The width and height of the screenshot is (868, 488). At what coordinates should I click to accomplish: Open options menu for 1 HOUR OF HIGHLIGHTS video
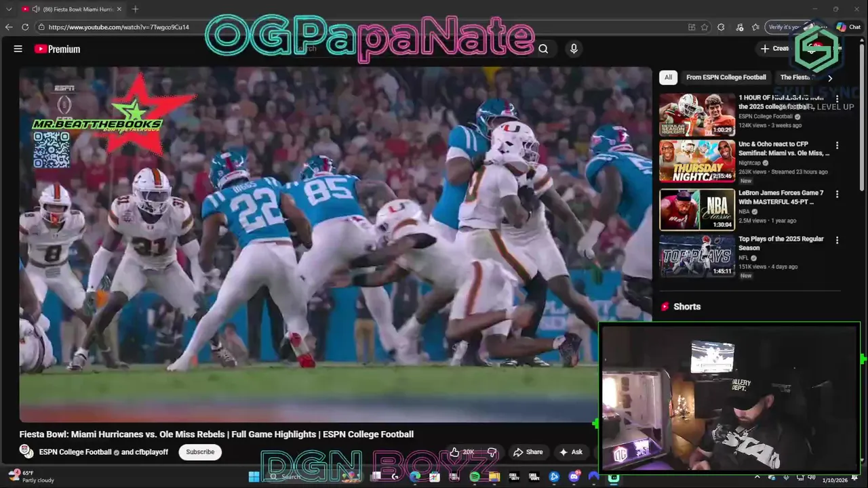point(837,99)
